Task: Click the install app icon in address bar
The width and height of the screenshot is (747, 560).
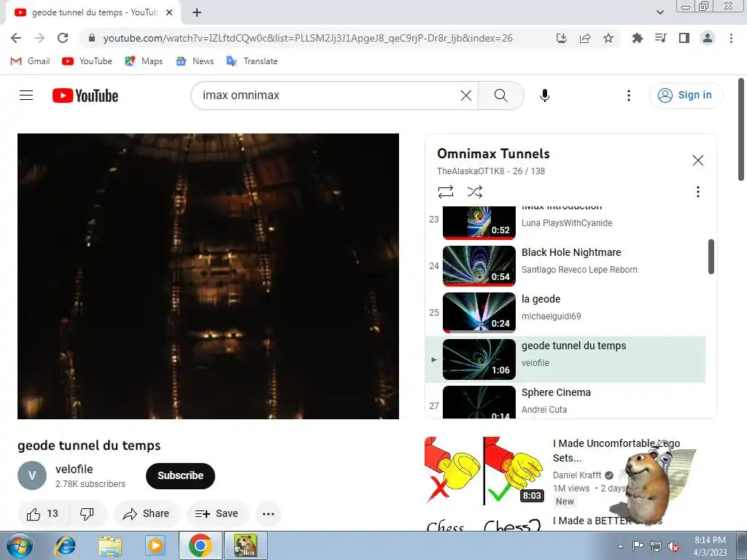Action: [562, 38]
